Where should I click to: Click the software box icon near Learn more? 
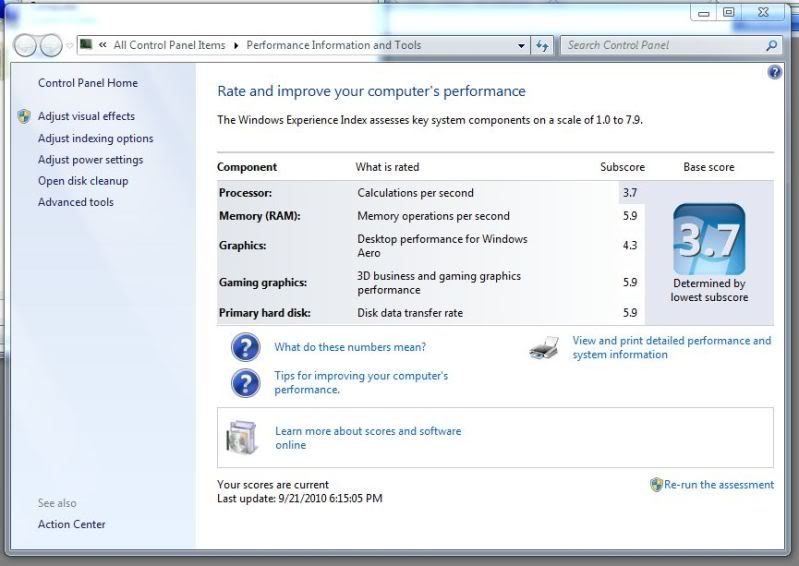pyautogui.click(x=242, y=438)
